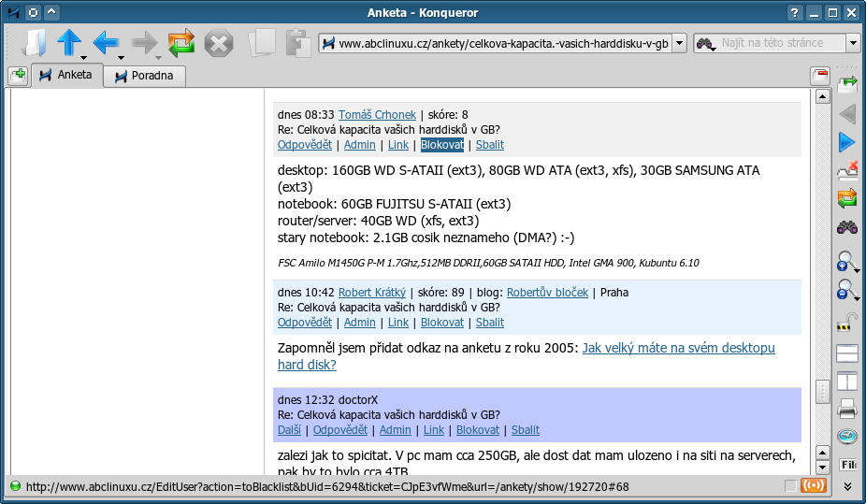Image resolution: width=866 pixels, height=504 pixels.
Task: Click the Paste clipboard toolbar icon
Action: click(x=298, y=42)
